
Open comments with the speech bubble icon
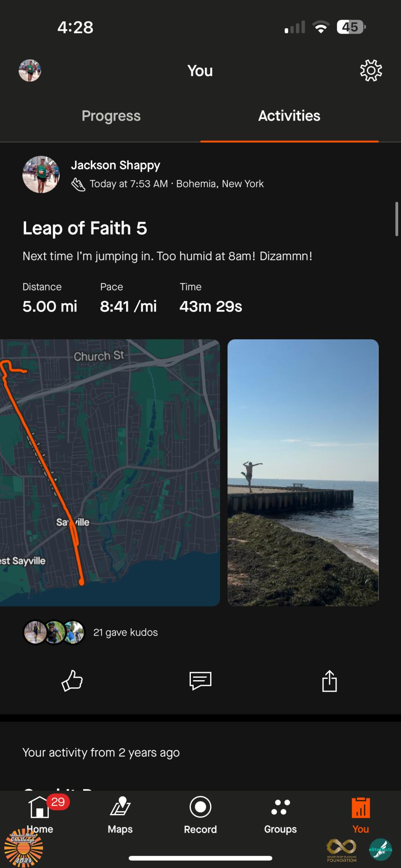(200, 681)
